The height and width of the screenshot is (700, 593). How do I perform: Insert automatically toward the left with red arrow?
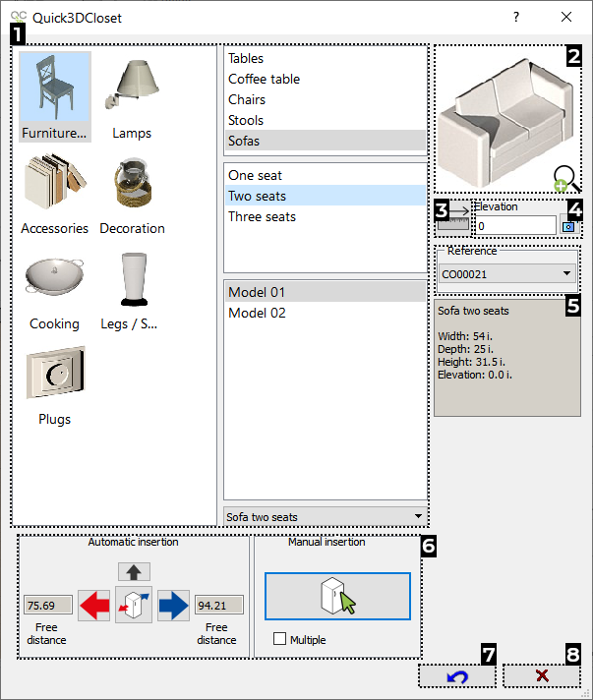click(93, 606)
